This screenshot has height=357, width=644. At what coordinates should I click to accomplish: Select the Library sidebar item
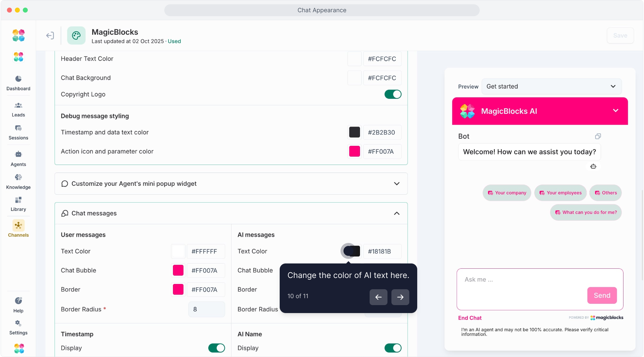[x=18, y=200]
